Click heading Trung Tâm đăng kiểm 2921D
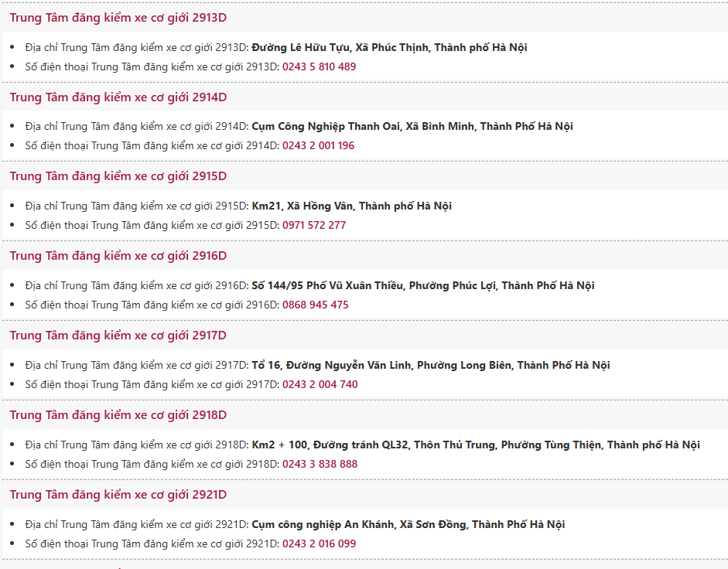This screenshot has height=569, width=728. [x=118, y=495]
